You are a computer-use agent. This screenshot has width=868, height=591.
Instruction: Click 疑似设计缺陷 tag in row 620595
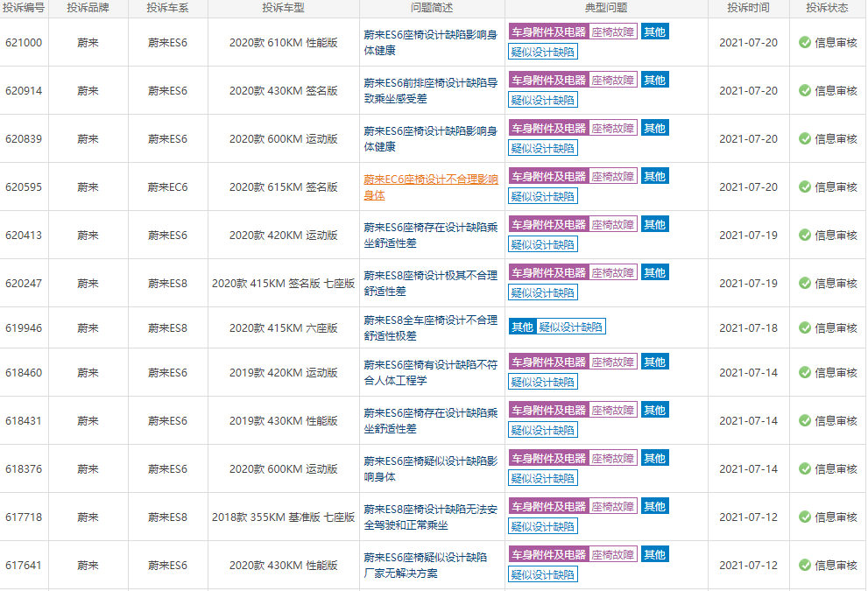[x=542, y=196]
